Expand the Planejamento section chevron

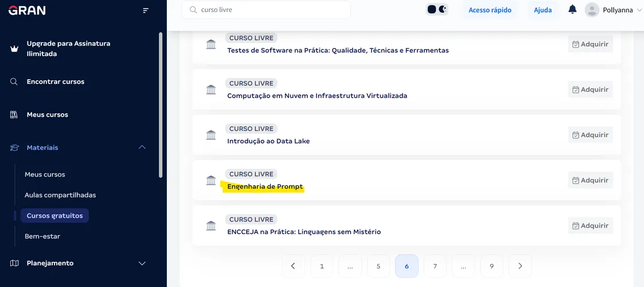[142, 263]
